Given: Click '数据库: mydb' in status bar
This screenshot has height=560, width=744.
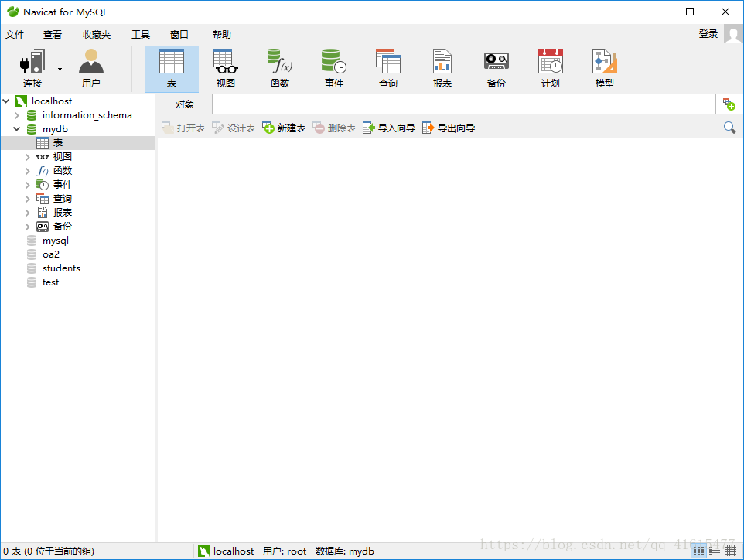Looking at the screenshot, I should [344, 551].
